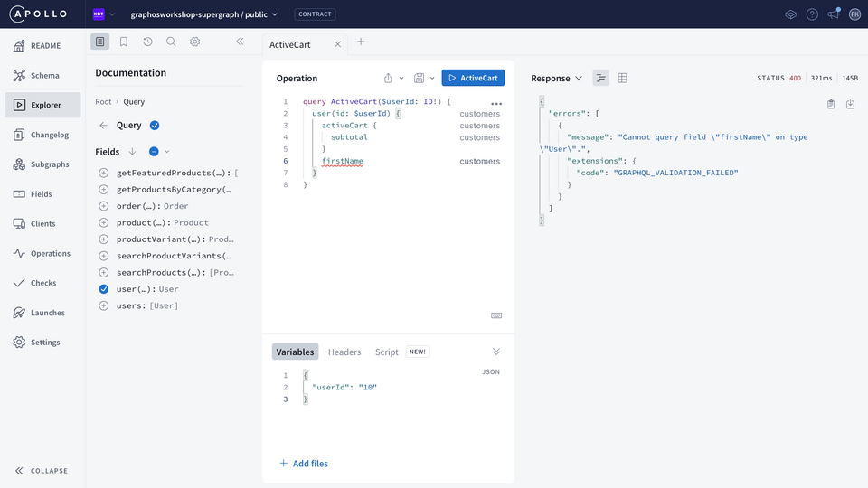Toggle the Query checkmark

155,126
